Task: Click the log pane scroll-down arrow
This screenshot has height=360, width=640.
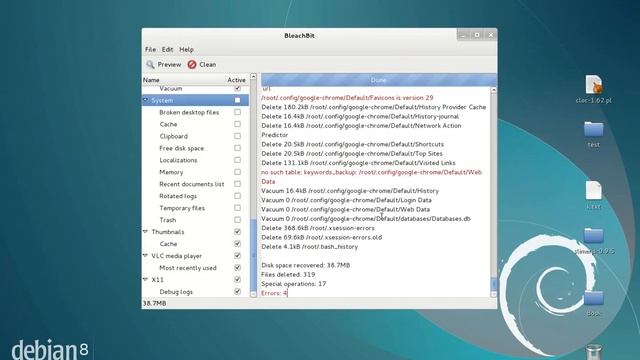Action: coord(493,293)
